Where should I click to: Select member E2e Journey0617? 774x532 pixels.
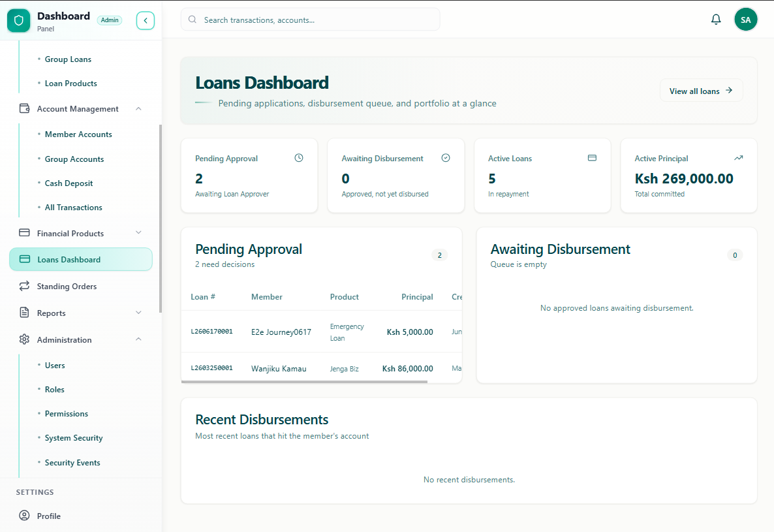(281, 332)
